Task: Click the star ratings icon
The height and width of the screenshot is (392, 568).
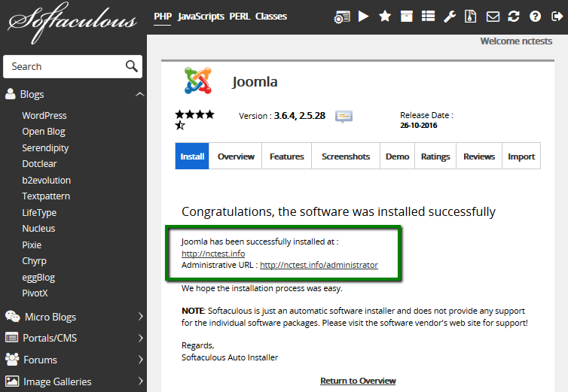Action: (385, 17)
